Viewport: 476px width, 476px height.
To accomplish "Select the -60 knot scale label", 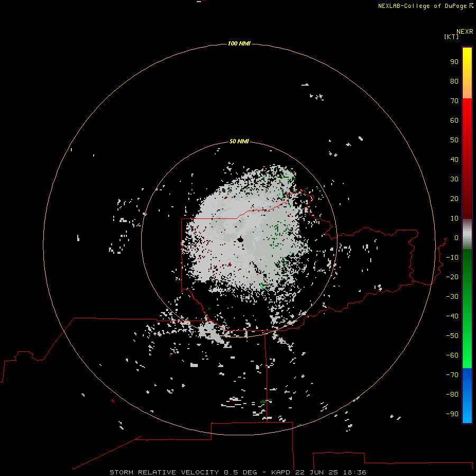I will 452,355.
